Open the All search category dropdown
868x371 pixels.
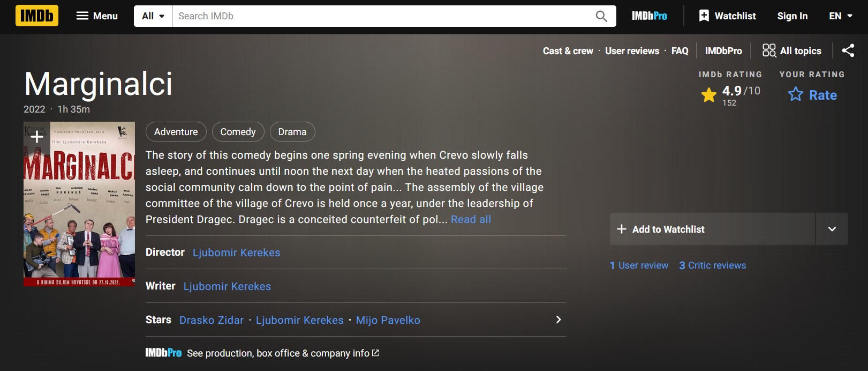[x=153, y=16]
